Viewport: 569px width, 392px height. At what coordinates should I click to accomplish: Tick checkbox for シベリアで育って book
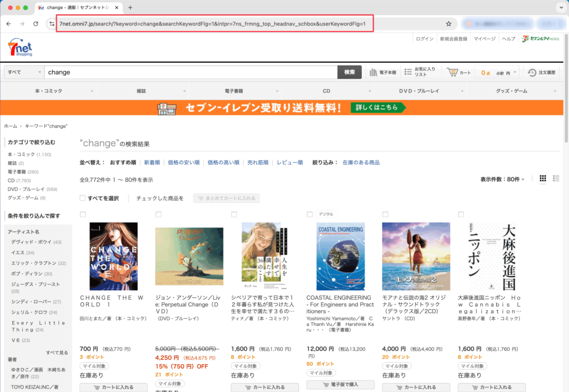[x=234, y=214]
